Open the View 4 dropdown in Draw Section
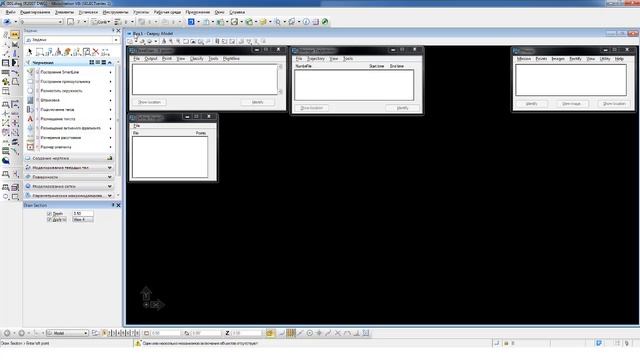 pos(82,219)
